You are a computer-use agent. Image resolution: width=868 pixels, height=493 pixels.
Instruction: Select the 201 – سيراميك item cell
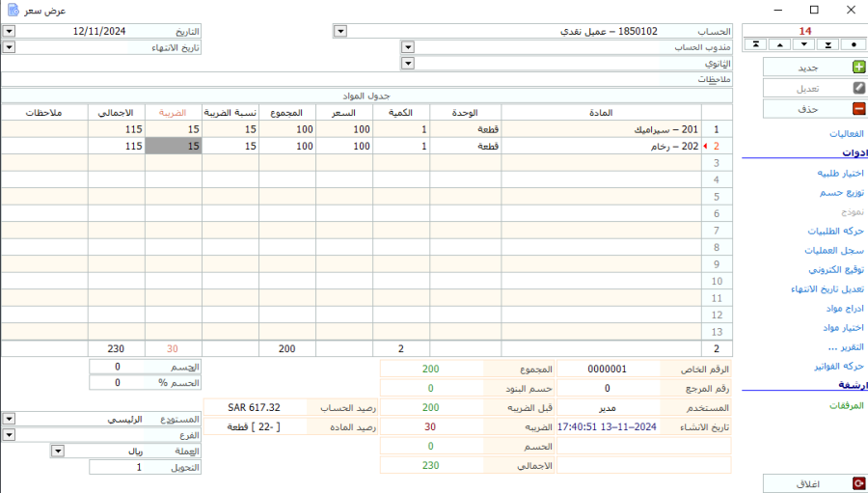[x=601, y=129]
